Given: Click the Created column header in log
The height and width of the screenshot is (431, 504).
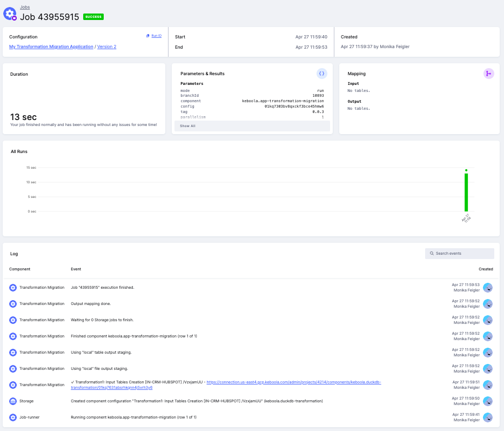Looking at the screenshot, I should [486, 269].
